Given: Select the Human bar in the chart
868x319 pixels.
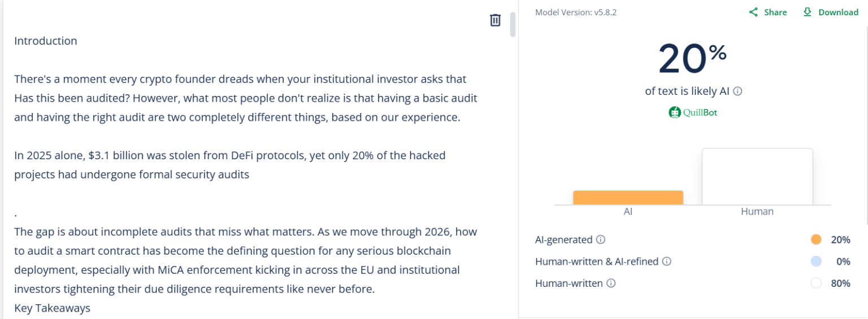Looking at the screenshot, I should [x=757, y=177].
